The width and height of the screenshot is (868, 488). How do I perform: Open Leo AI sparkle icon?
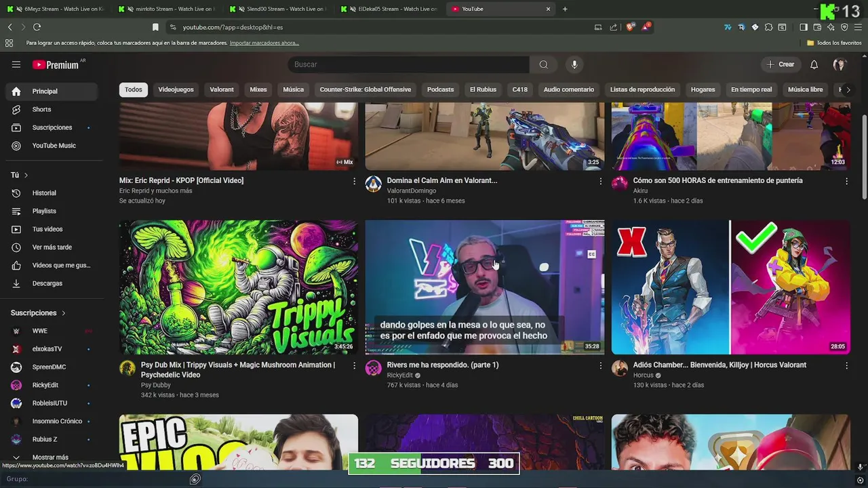831,27
